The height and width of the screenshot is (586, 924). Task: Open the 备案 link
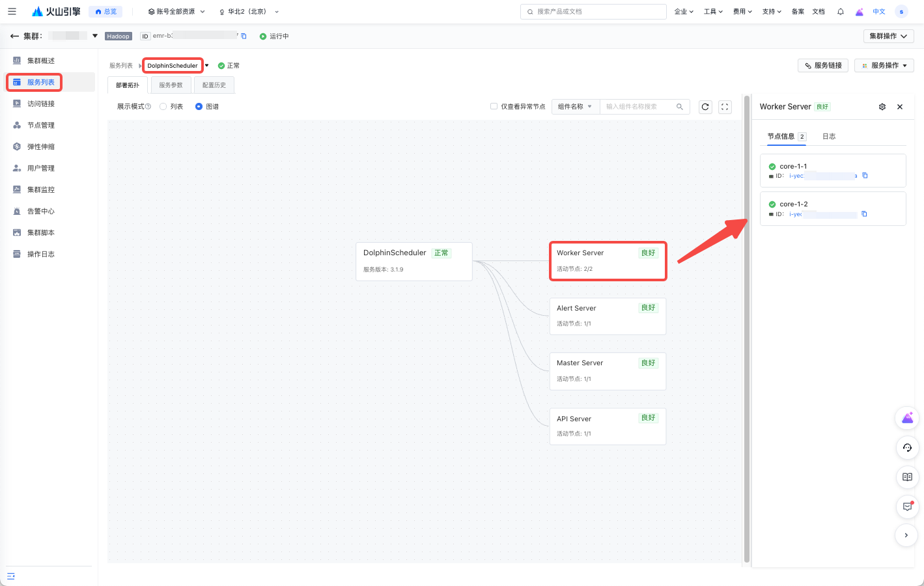(798, 12)
